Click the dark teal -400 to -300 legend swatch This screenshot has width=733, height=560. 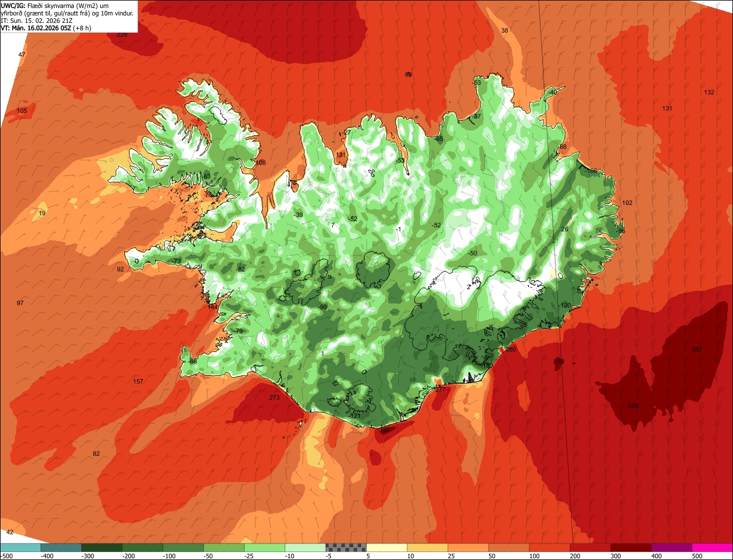click(x=61, y=547)
